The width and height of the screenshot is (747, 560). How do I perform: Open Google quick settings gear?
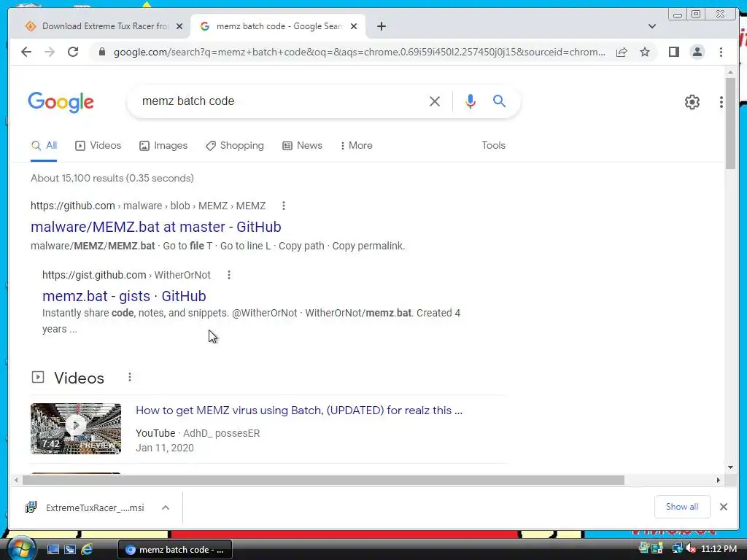pyautogui.click(x=692, y=102)
